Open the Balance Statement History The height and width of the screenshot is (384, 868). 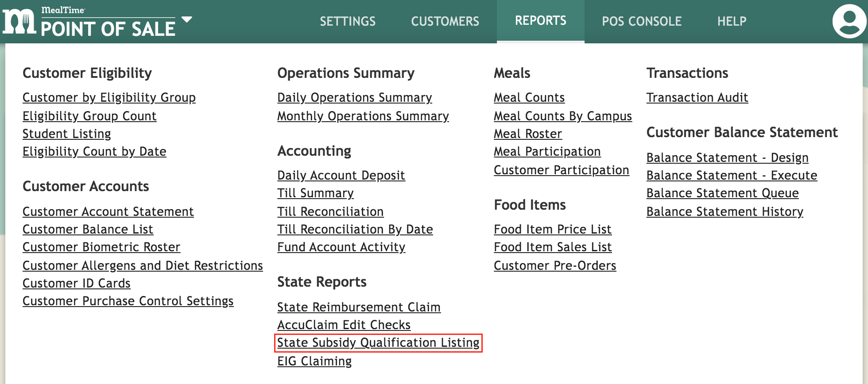pos(725,211)
